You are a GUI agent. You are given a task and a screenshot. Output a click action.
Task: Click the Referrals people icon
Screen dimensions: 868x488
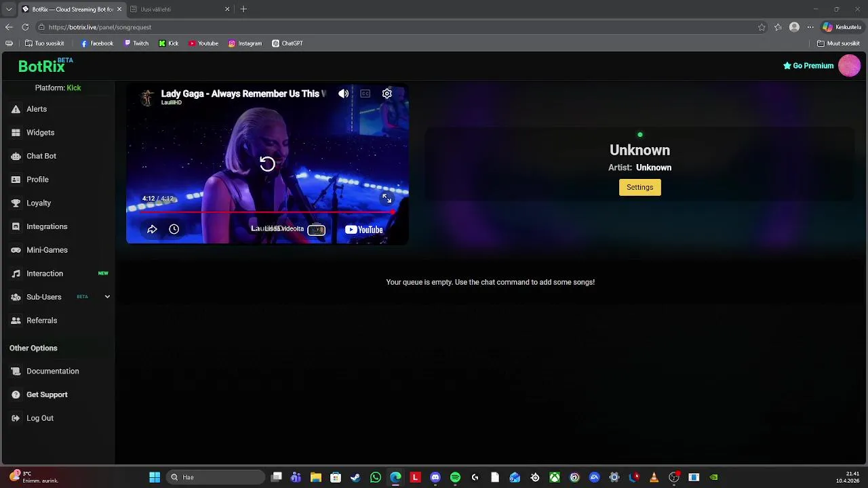16,321
